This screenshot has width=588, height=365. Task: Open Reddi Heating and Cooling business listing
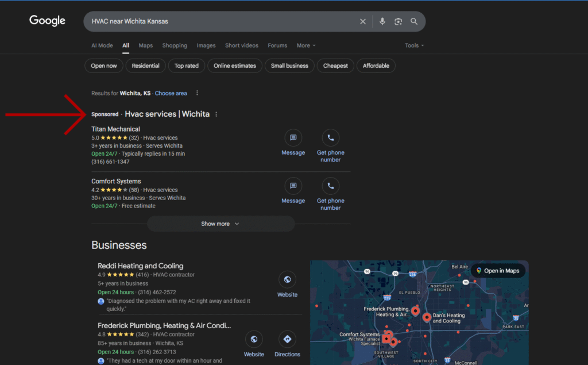(x=141, y=266)
